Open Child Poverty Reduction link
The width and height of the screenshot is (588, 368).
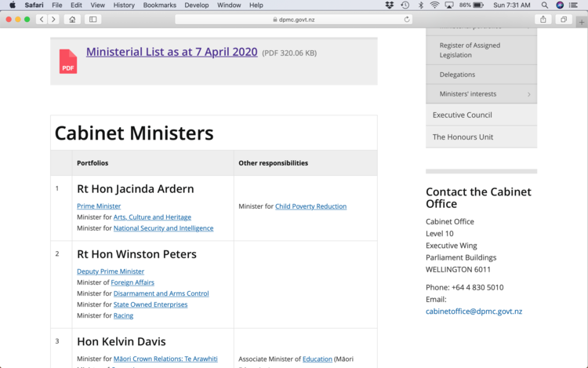(x=311, y=206)
